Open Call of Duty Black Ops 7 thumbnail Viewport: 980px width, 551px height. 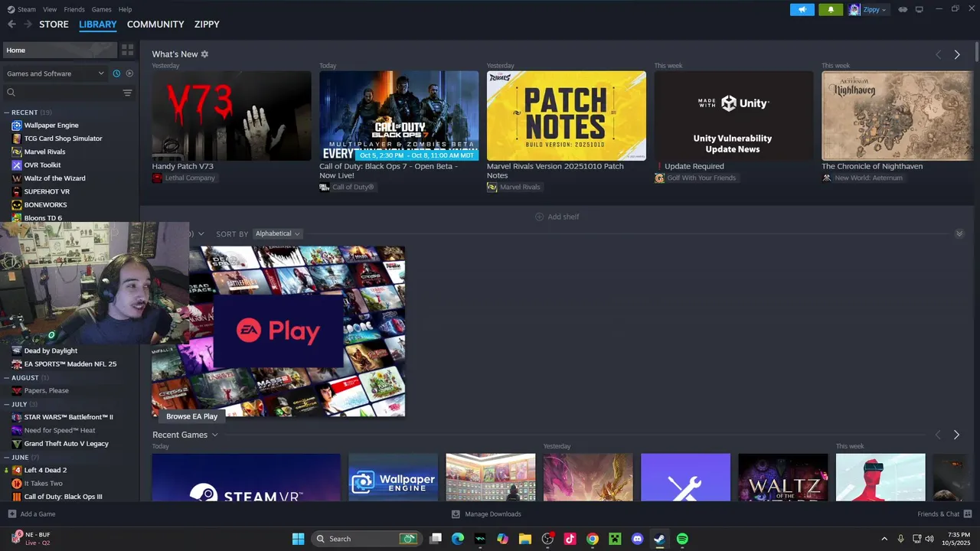point(399,116)
